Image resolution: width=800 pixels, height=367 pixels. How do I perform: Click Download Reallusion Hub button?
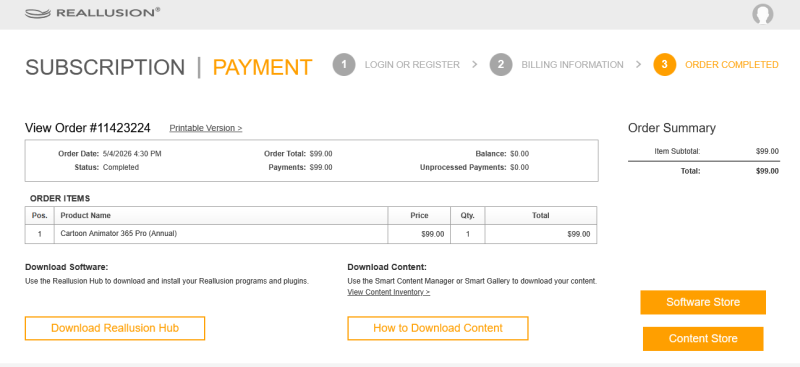pyautogui.click(x=115, y=328)
